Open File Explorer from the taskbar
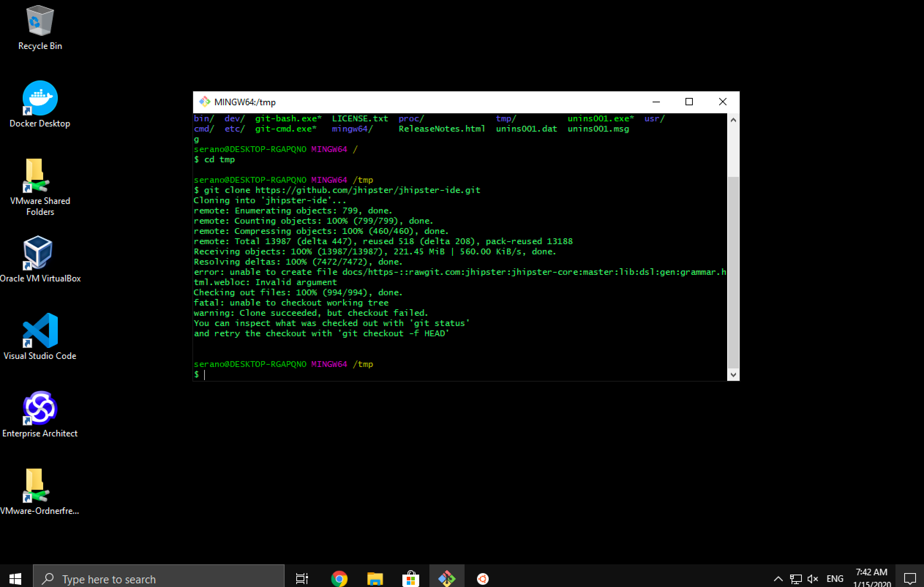 pyautogui.click(x=375, y=578)
